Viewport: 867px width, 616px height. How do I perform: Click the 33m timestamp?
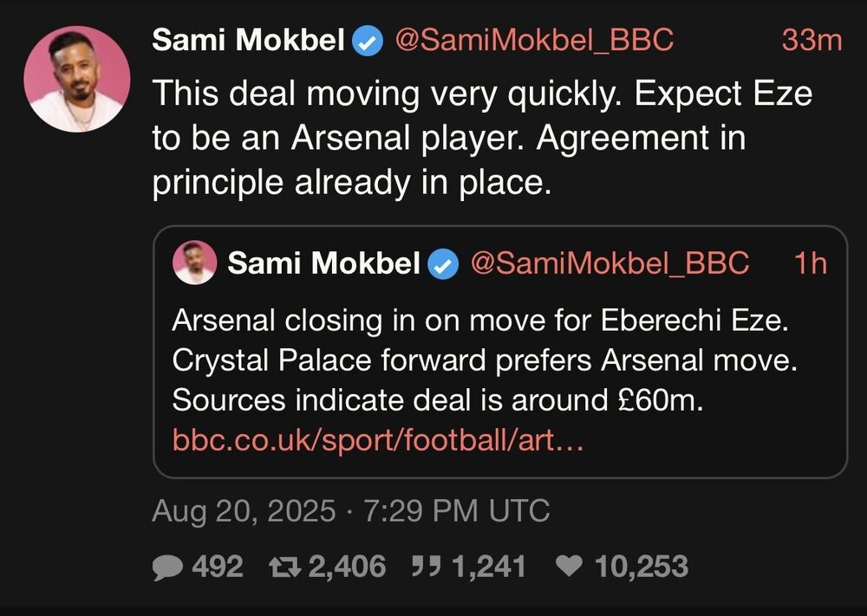coord(812,41)
